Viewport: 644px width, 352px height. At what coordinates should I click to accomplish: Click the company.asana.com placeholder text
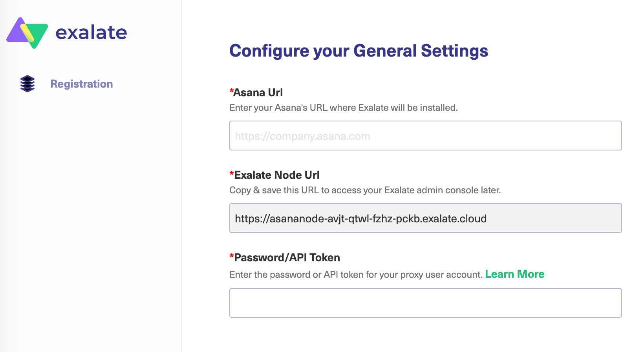(302, 136)
